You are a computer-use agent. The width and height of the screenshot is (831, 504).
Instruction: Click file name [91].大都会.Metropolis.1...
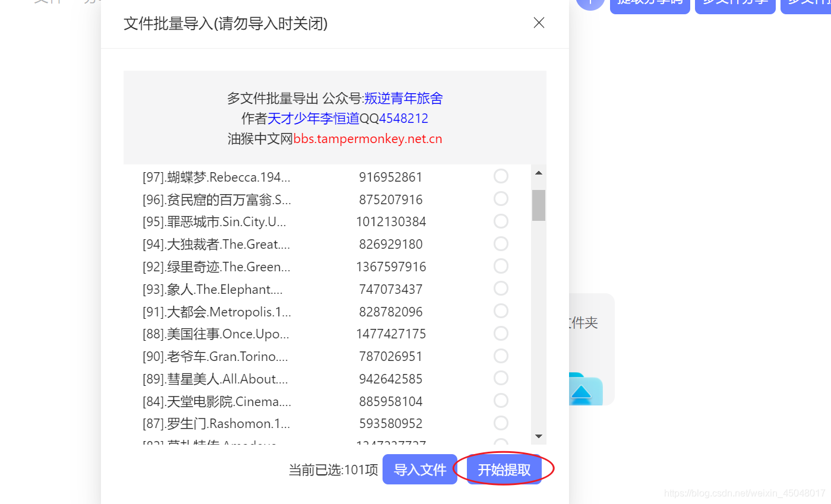coord(217,312)
